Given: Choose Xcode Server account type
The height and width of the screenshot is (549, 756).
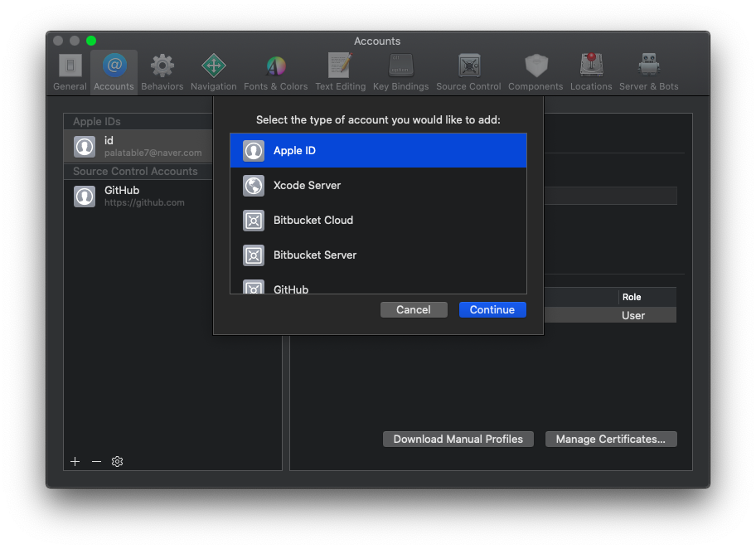Looking at the screenshot, I should [379, 185].
